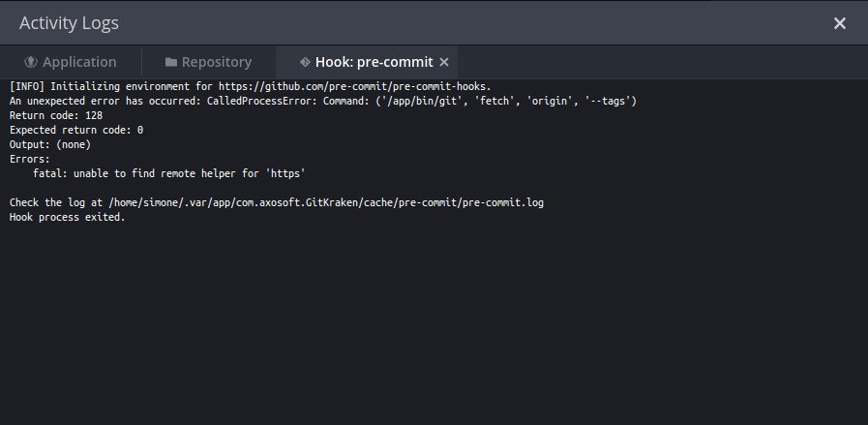Click the github.com pre-commit-hooks URL in log
Viewport: 868px width, 425px height.
[x=355, y=86]
